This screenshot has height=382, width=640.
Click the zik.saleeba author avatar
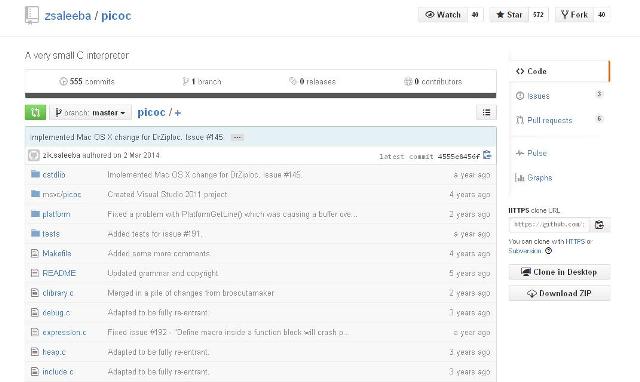click(34, 155)
